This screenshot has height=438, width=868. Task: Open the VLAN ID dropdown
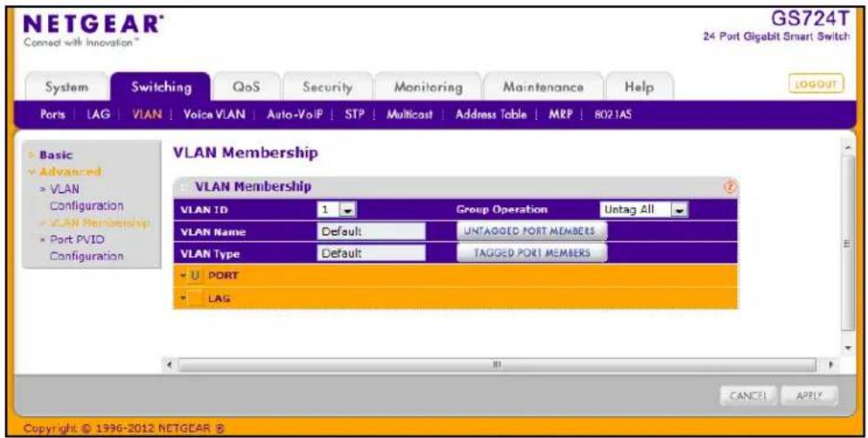tap(337, 210)
